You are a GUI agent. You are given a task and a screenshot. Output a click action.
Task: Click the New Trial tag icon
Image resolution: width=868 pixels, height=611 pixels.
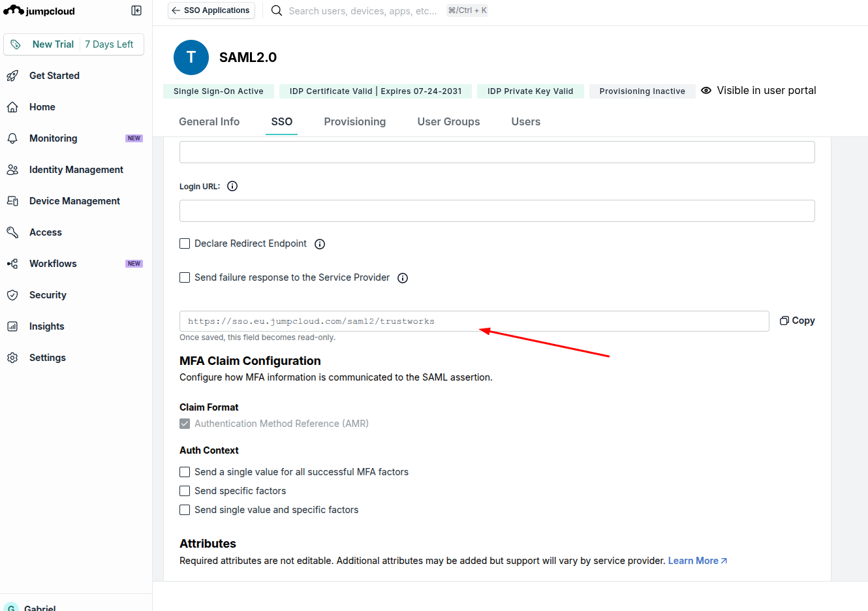pos(16,44)
